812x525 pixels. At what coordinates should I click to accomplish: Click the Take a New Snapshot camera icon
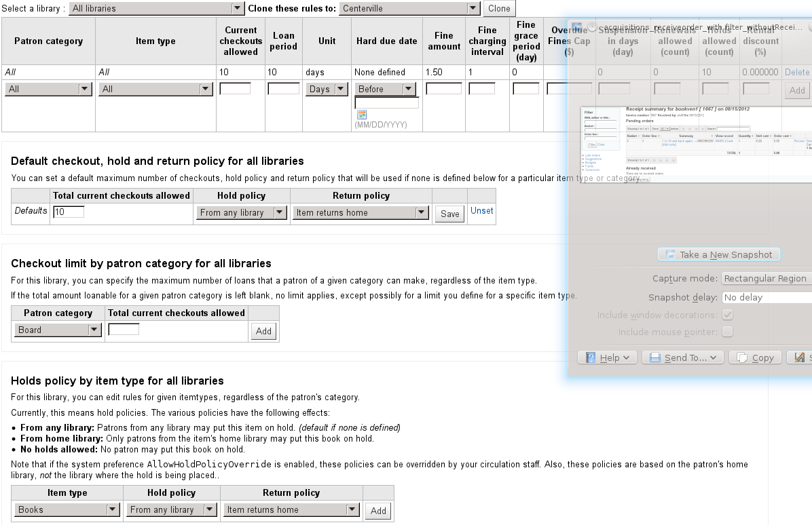click(671, 255)
